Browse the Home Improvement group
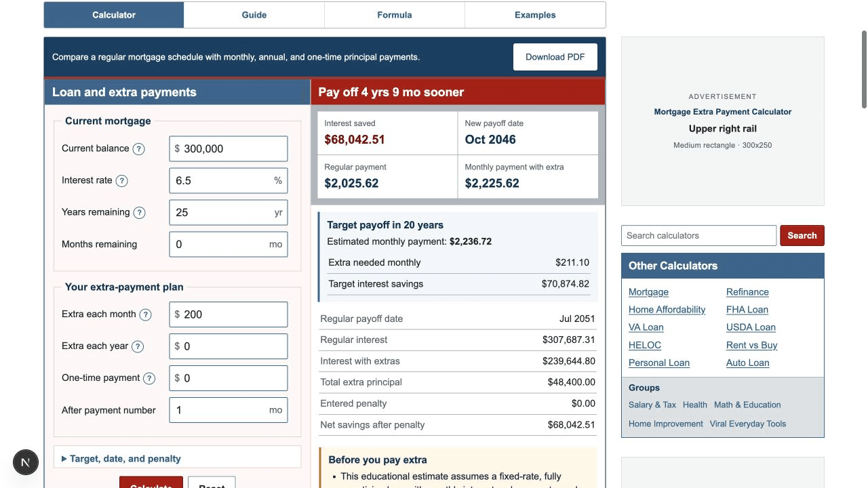This screenshot has height=488, width=868. pos(666,424)
